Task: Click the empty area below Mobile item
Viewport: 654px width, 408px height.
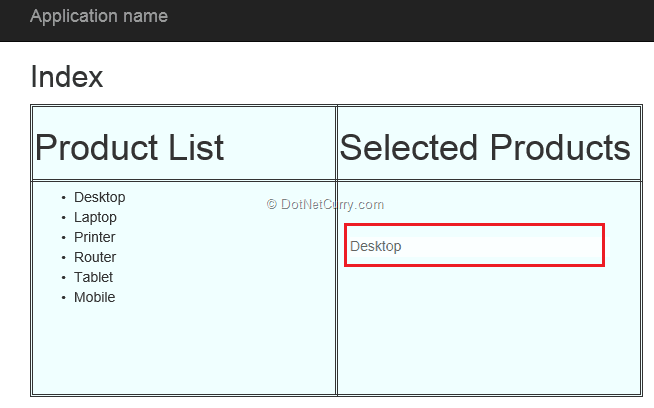Action: tap(180, 350)
